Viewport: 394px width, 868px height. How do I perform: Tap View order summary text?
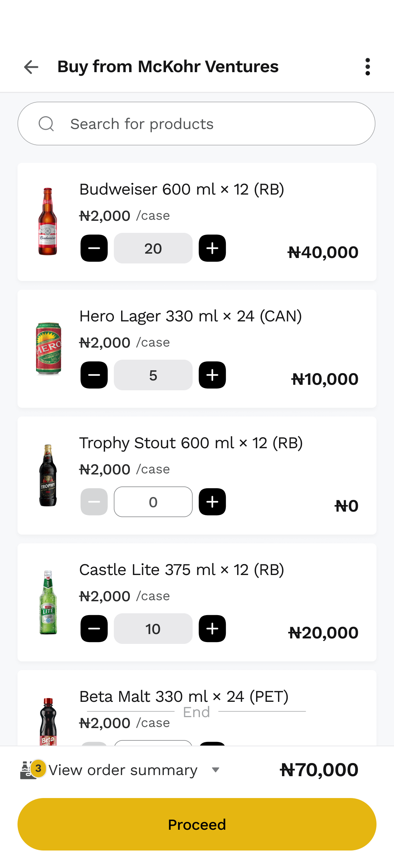point(123,770)
